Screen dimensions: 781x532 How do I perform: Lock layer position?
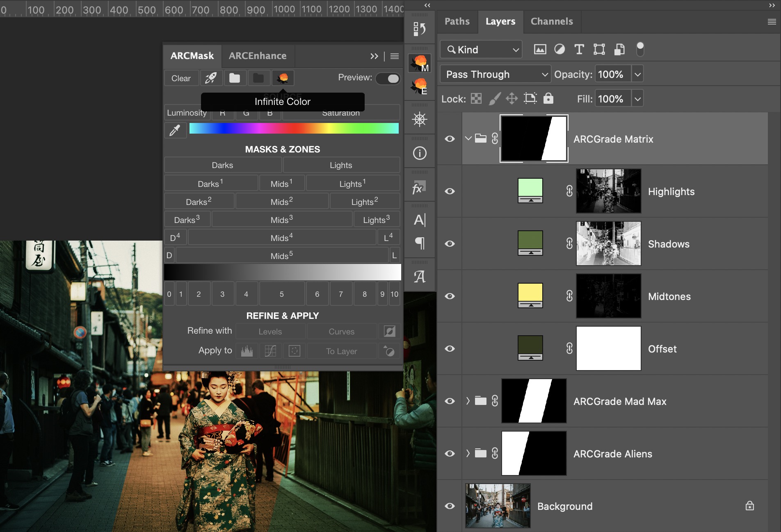coord(512,99)
